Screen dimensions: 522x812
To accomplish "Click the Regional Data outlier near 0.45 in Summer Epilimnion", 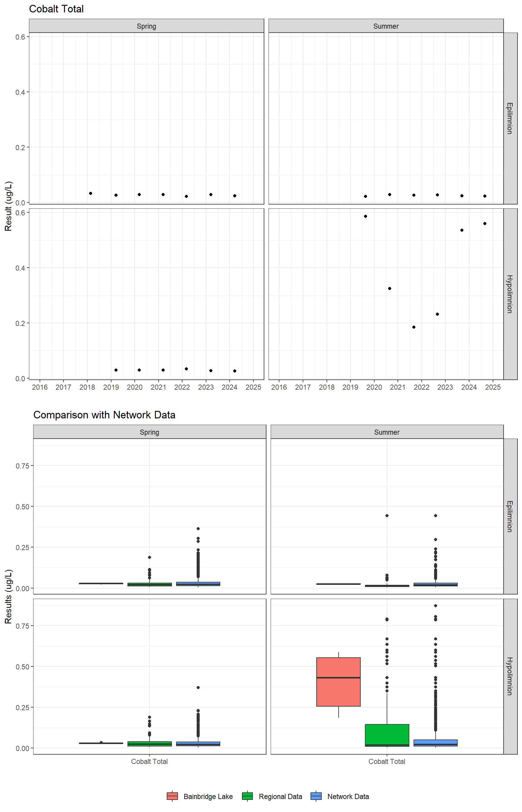I will point(387,515).
